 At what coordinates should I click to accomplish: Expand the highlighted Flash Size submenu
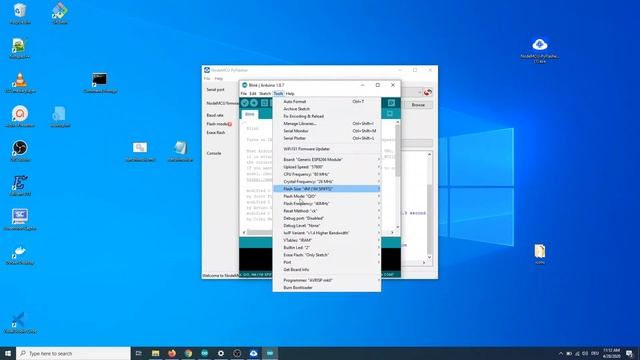tap(327, 189)
